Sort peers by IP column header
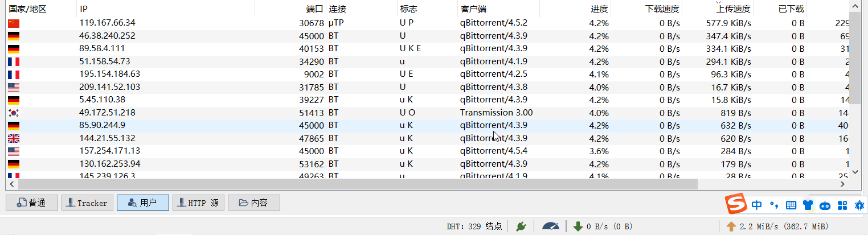The width and height of the screenshot is (868, 235). [x=165, y=9]
